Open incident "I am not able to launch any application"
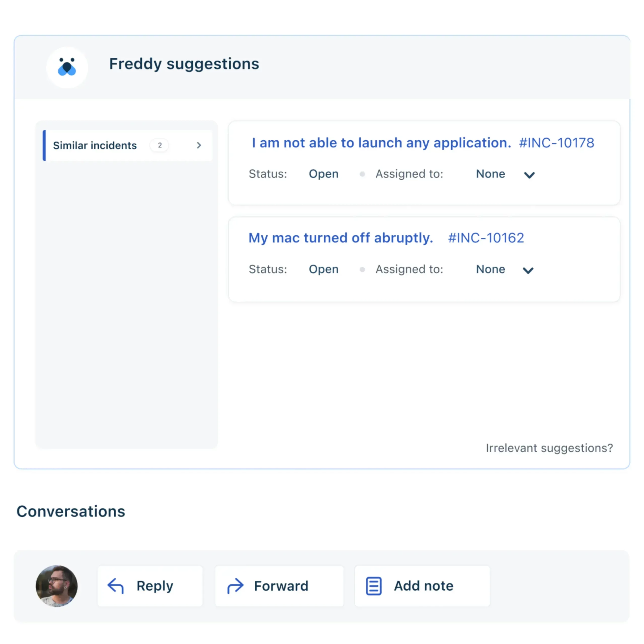Image resolution: width=644 pixels, height=644 pixels. click(381, 143)
